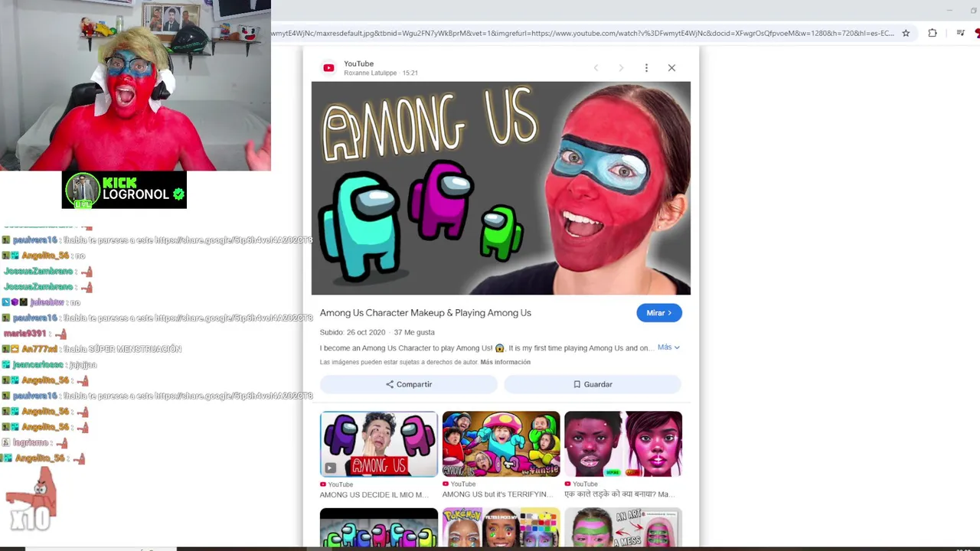Click the large Among Us thumbnail image
Screen dimensions: 980x551
coord(501,188)
